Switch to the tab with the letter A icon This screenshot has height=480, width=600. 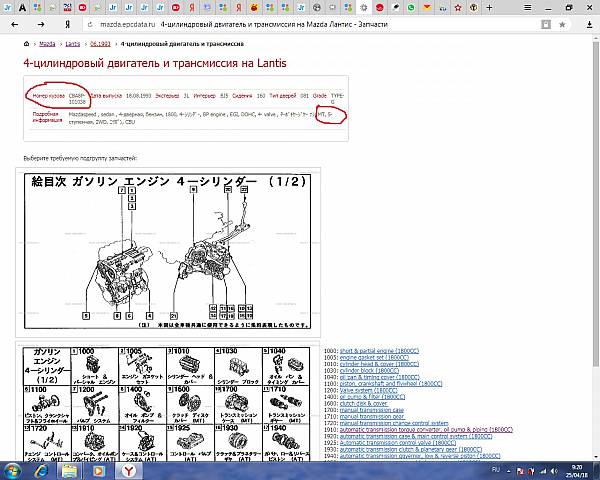point(22,7)
